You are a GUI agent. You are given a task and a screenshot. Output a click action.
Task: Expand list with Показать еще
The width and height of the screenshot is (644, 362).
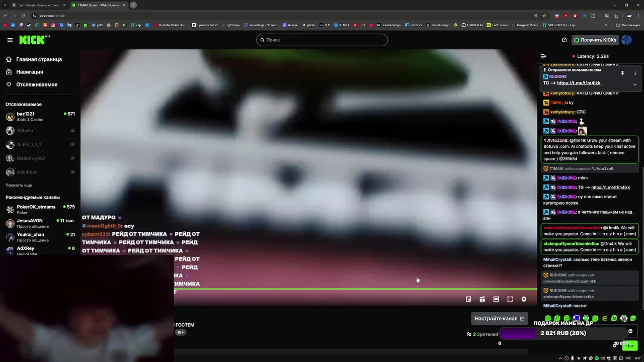[19, 185]
